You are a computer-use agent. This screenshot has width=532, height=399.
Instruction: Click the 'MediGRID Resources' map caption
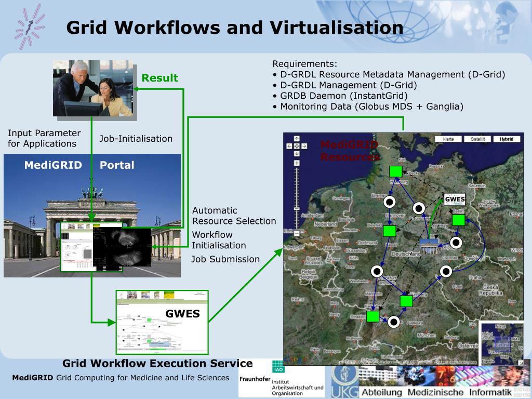tap(350, 151)
